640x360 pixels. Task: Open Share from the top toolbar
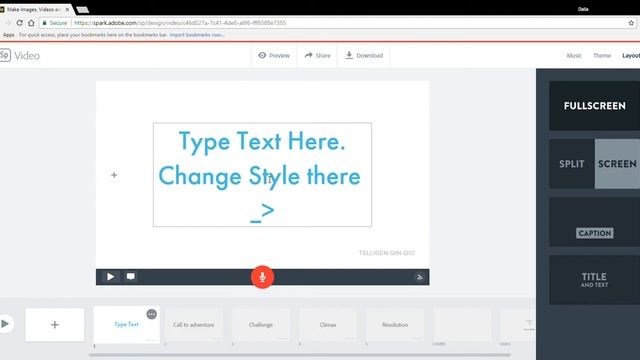tap(317, 55)
